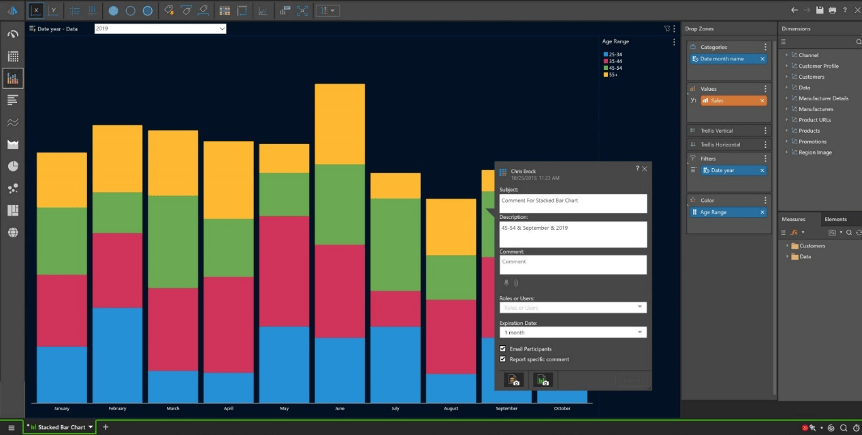This screenshot has width=862, height=435.
Task: Click the 55+ yellow legend swatch
Action: tap(605, 74)
